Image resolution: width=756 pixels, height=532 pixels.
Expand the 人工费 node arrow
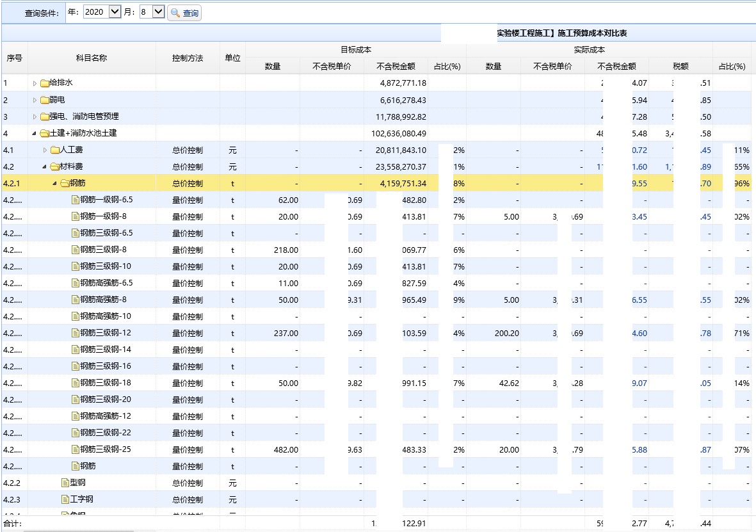tap(45, 150)
